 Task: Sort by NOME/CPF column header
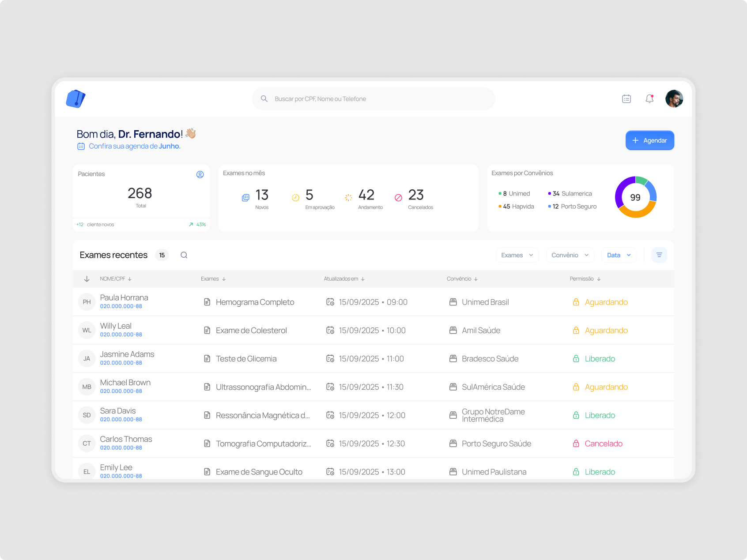(116, 279)
